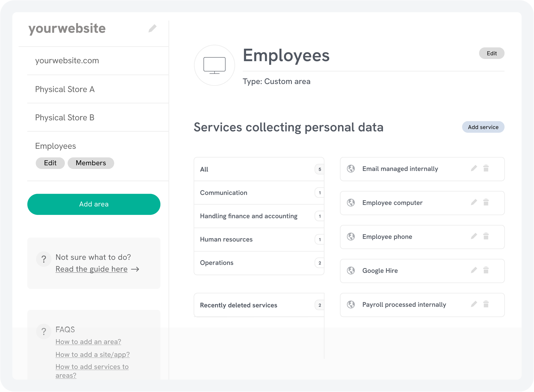Select yourwebsite.com in sidebar
The image size is (534, 392).
tap(67, 61)
